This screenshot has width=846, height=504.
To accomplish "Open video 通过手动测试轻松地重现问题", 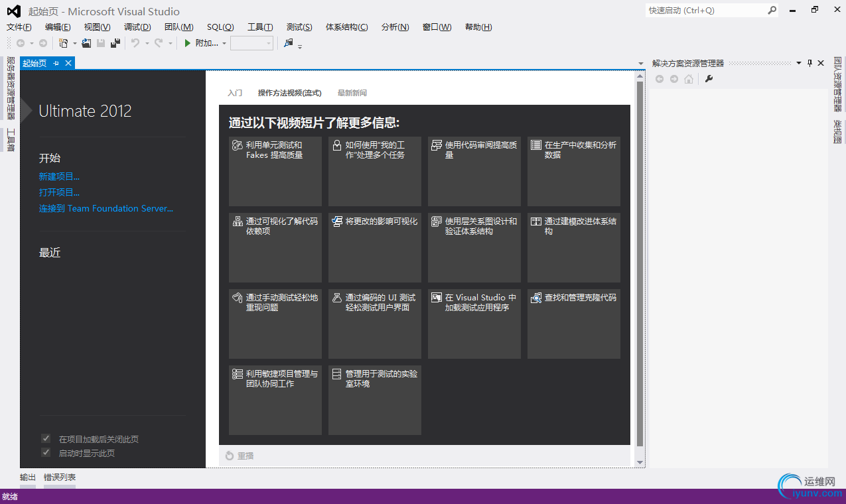I will pos(275,324).
